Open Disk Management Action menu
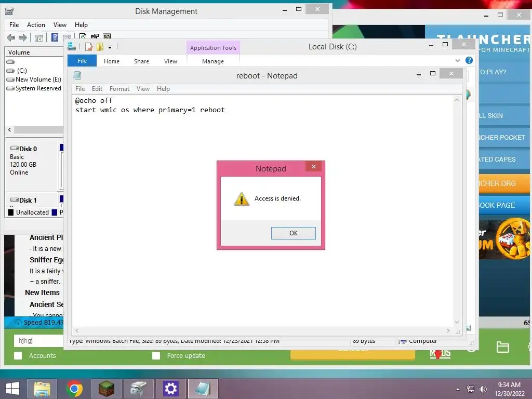 coord(36,25)
